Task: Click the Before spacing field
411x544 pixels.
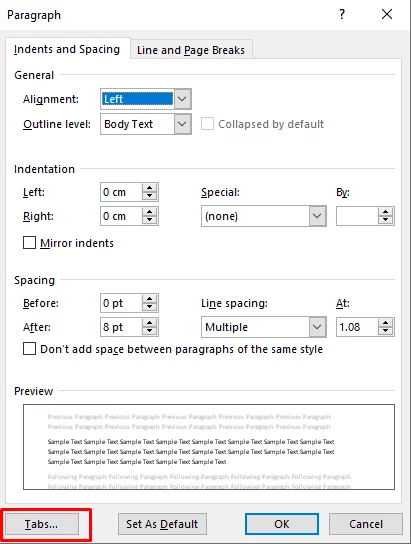Action: [121, 303]
